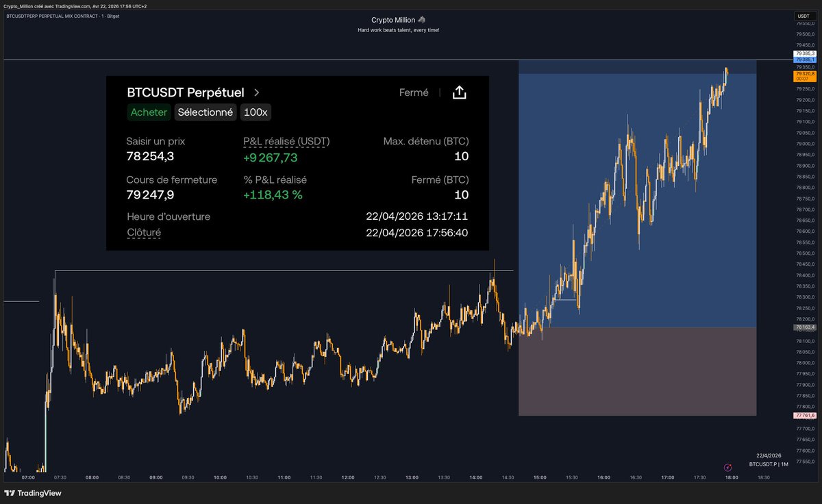This screenshot has width=822, height=504.
Task: Click the pink 77 761,6 stop price label
Action: coord(804,416)
